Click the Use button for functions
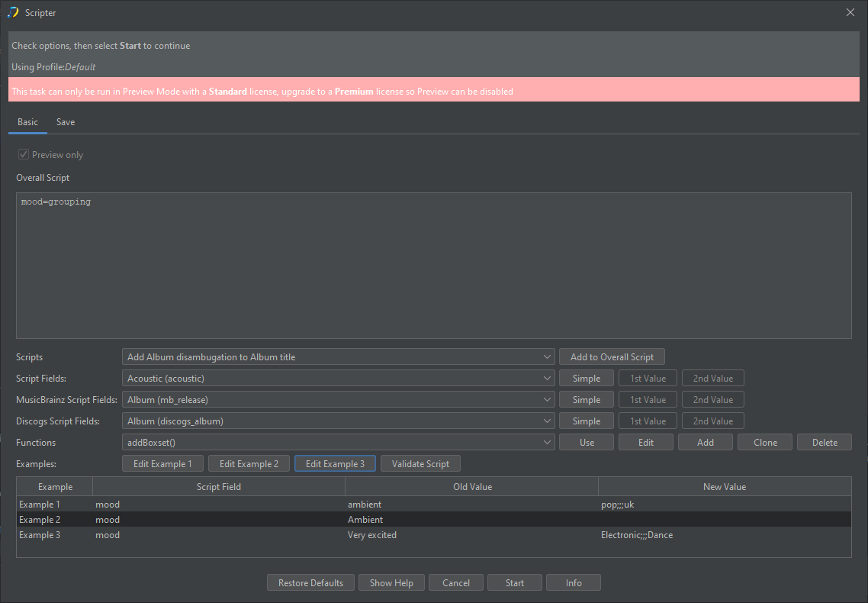The image size is (868, 603). tap(587, 443)
